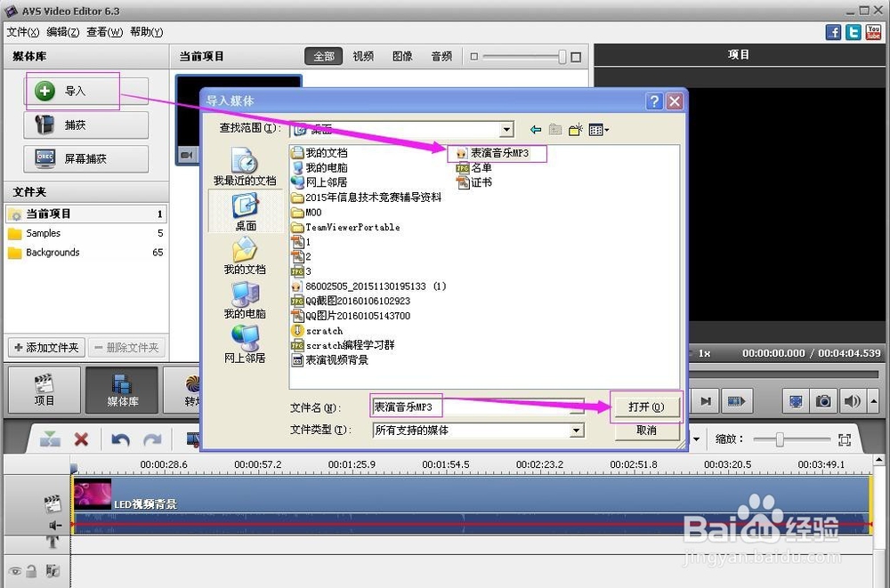Click the 文件名 input field
890x588 pixels.
477,407
